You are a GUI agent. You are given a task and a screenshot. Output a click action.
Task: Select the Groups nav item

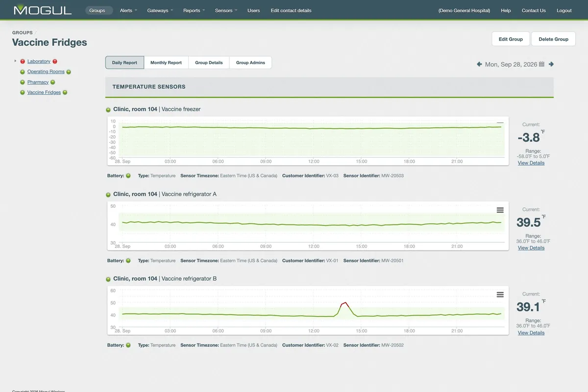point(99,10)
